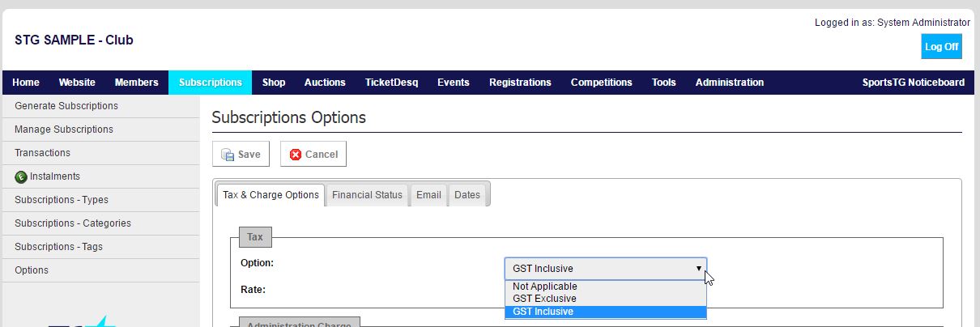This screenshot has height=327, width=980.
Task: Click the green Instalments icon in the sidebar
Action: [x=21, y=176]
